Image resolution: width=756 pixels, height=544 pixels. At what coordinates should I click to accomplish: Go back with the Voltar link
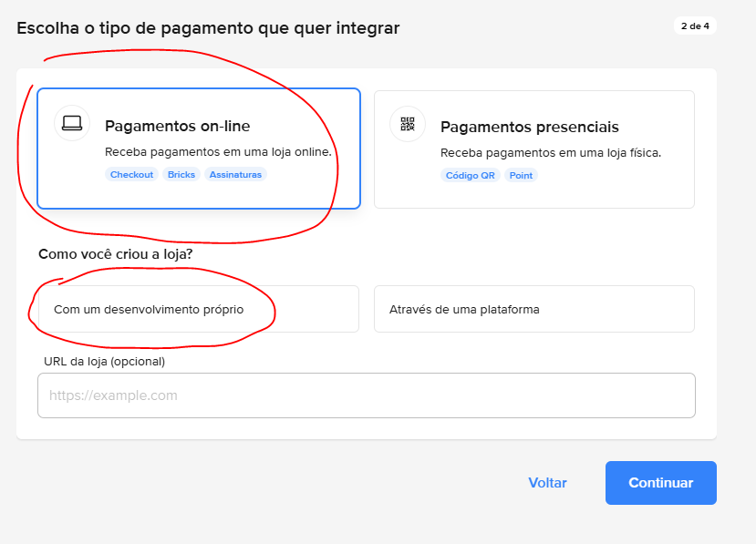pyautogui.click(x=547, y=483)
